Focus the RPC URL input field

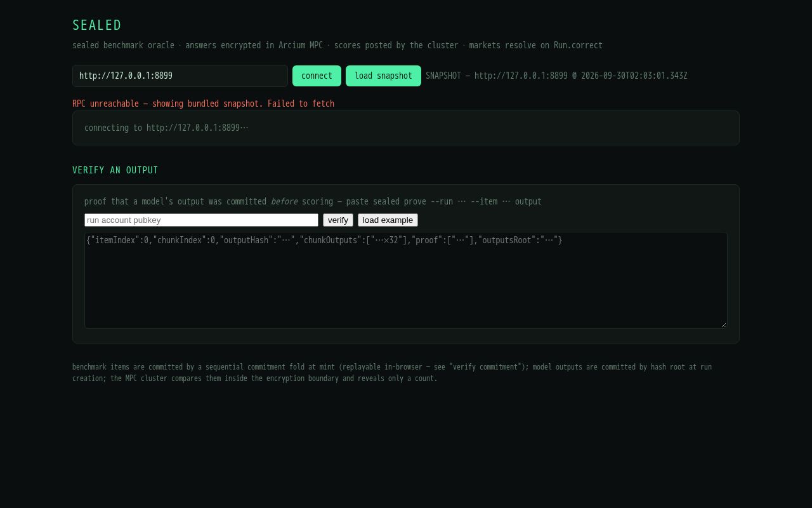(x=180, y=76)
